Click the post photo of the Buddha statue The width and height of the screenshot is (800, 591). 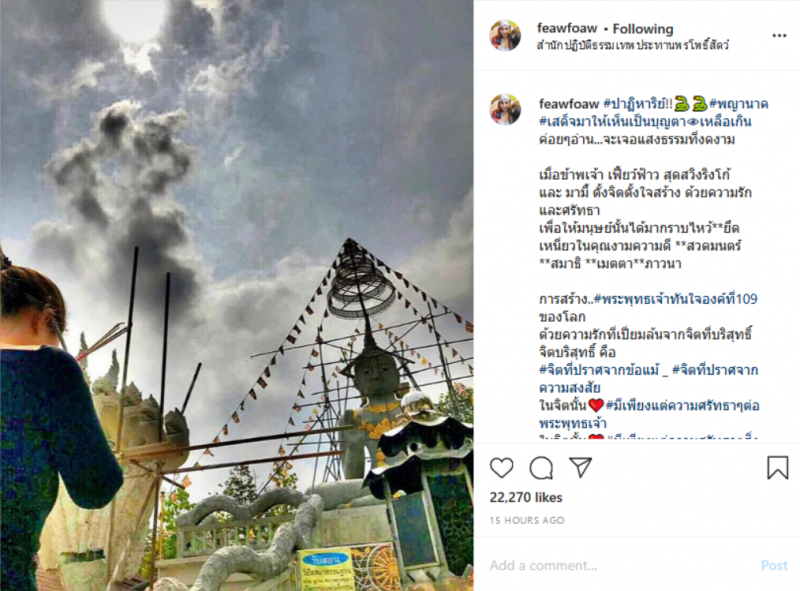[237, 296]
